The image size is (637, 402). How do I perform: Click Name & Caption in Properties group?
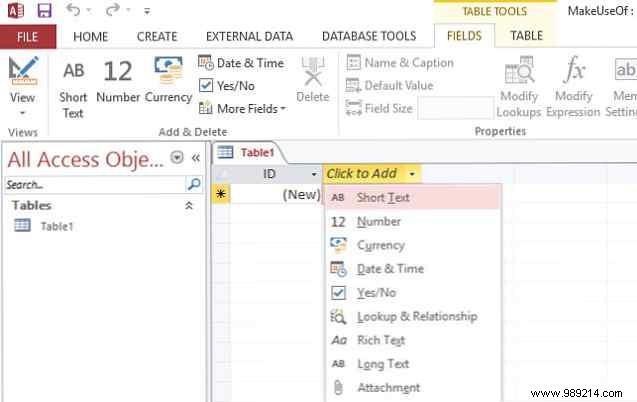[x=400, y=63]
